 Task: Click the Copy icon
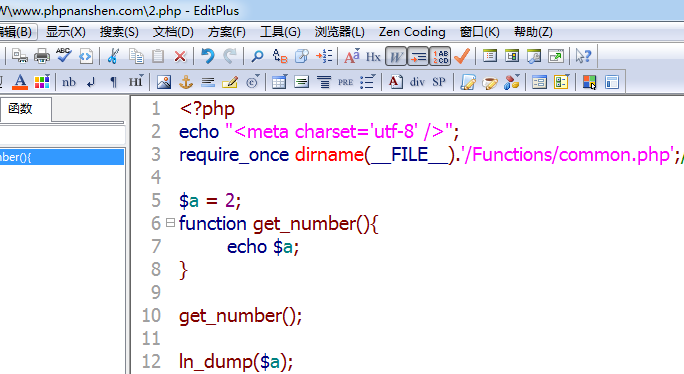pos(136,56)
